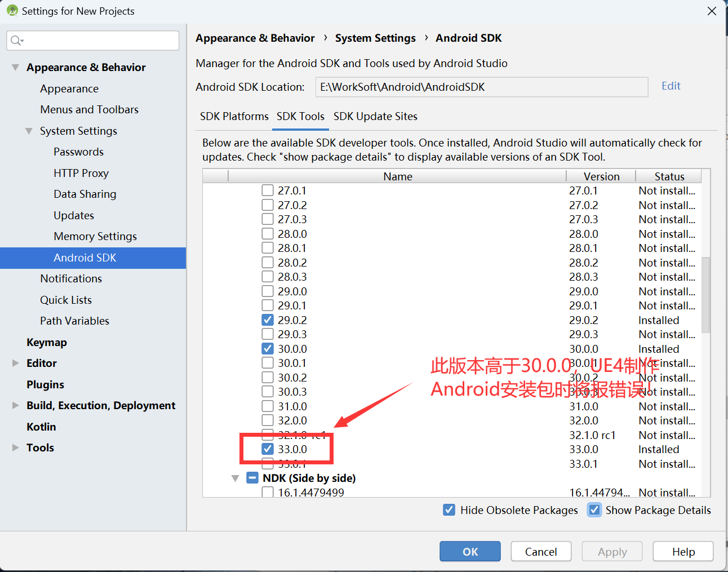The height and width of the screenshot is (572, 728).
Task: Toggle the NDK (Side by side) group checkbox
Action: click(253, 478)
